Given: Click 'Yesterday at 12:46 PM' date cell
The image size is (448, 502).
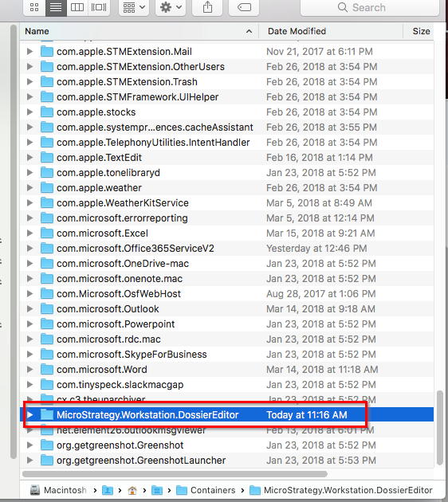Looking at the screenshot, I should 316,249.
